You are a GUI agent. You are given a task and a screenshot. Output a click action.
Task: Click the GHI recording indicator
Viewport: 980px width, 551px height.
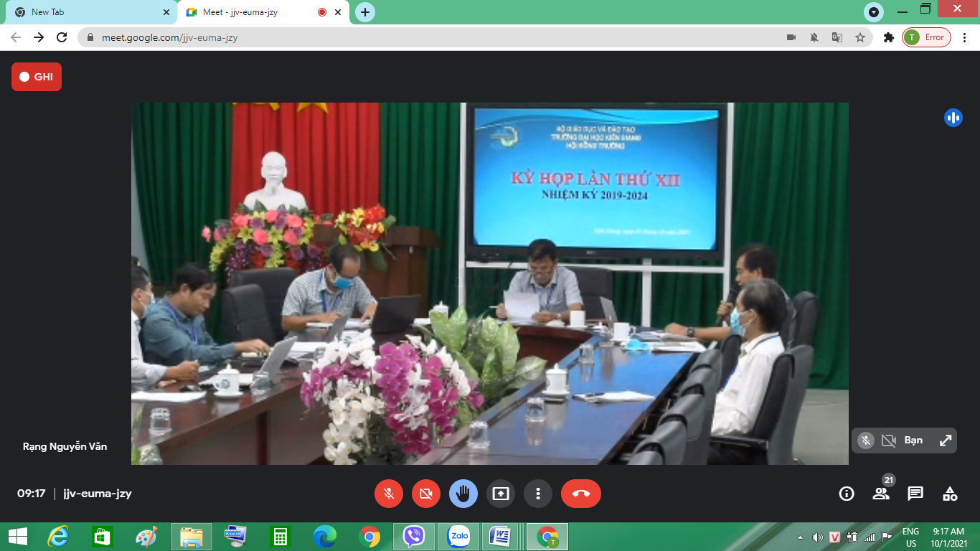pos(37,77)
